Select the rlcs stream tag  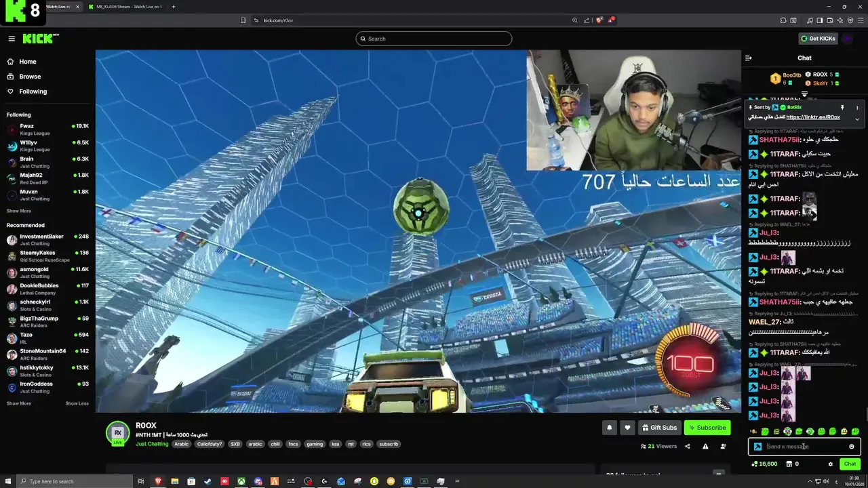click(x=366, y=444)
